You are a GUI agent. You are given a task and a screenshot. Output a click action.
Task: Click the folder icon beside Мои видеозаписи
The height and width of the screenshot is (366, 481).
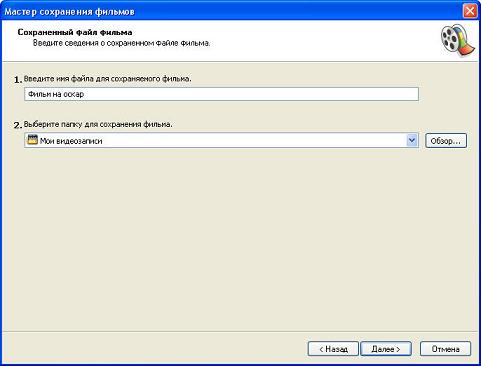(32, 140)
